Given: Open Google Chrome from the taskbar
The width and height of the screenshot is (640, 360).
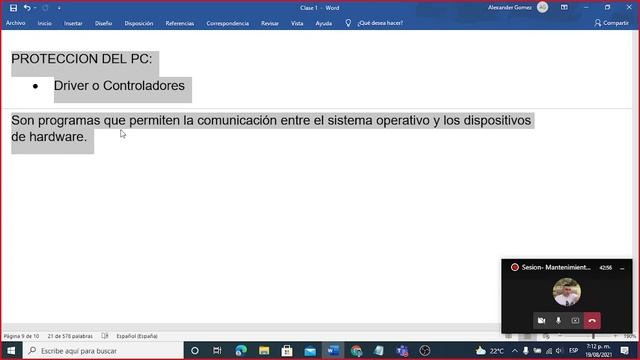Looking at the screenshot, I should point(356,351).
